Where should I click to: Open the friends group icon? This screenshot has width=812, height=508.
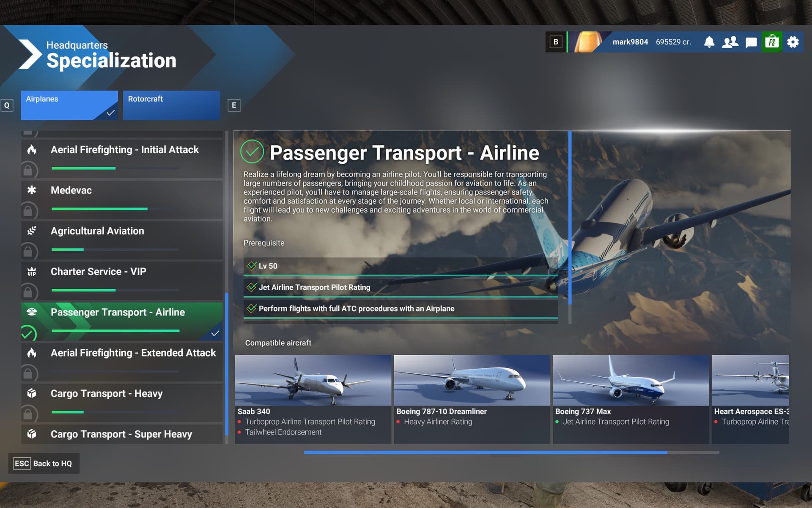tap(730, 42)
